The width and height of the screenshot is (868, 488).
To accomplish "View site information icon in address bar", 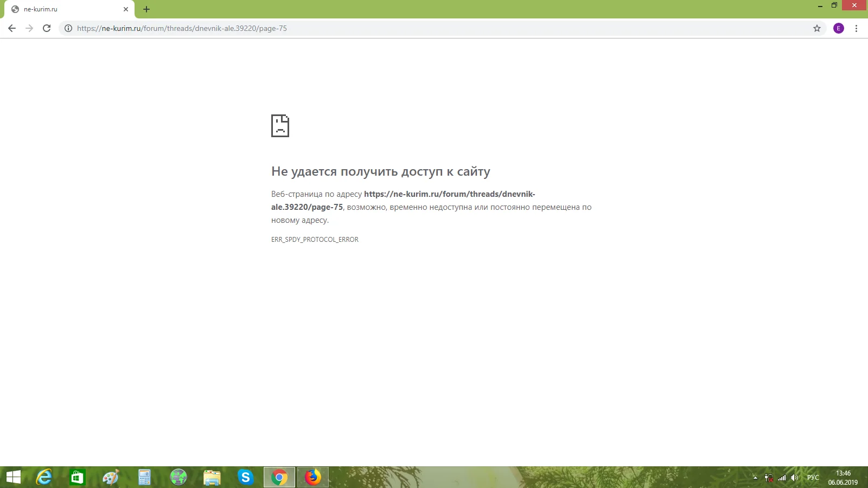I will coord(68,28).
